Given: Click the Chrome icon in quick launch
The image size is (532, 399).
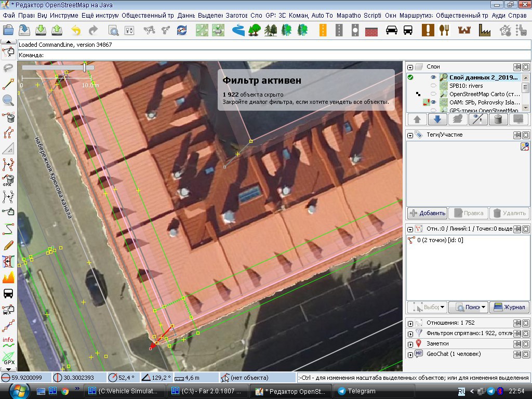Looking at the screenshot, I should click(65, 391).
